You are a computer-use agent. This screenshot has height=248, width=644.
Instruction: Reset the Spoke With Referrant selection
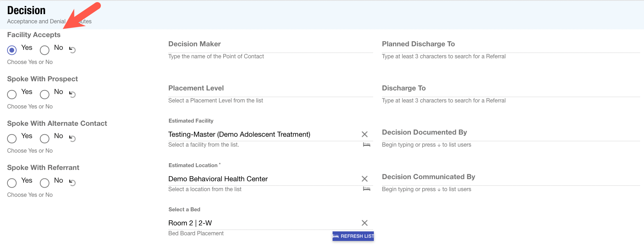pyautogui.click(x=72, y=183)
